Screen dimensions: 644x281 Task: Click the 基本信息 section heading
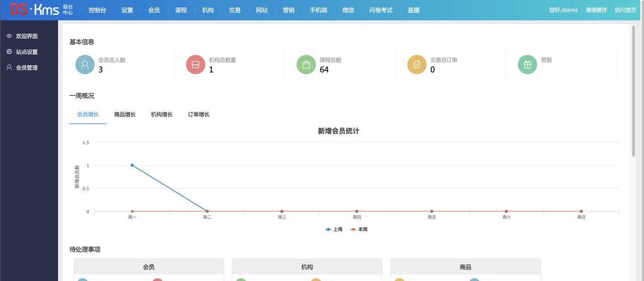82,42
